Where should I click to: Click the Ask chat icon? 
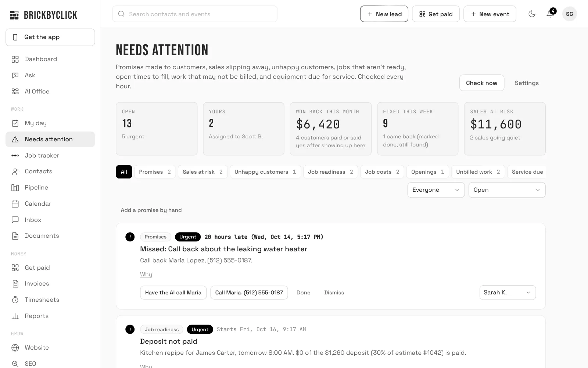(x=15, y=75)
